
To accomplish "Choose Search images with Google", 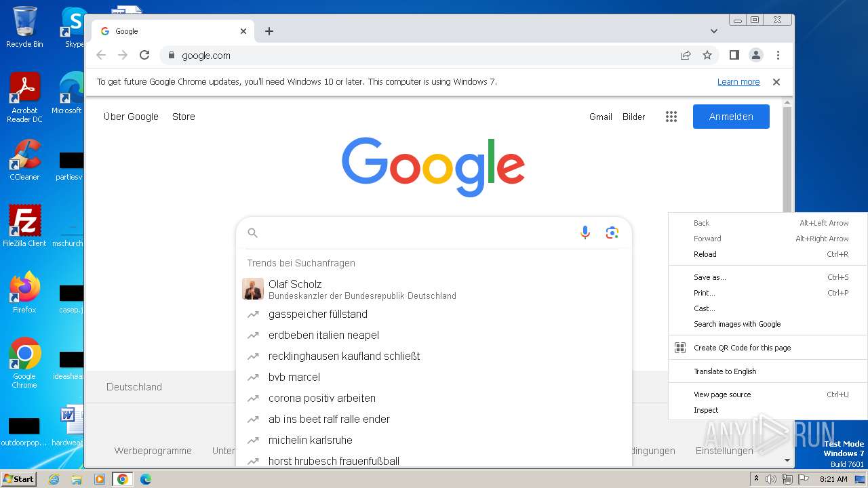I will tap(768, 324).
